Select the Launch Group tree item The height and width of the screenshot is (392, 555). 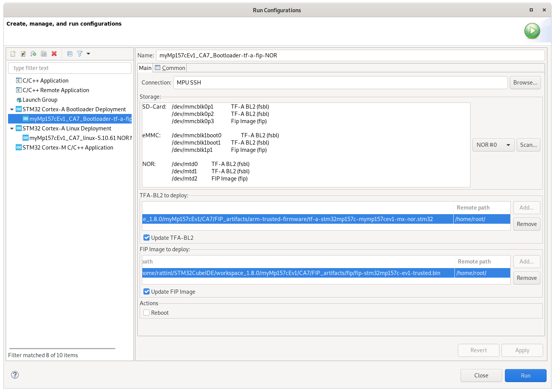pos(40,100)
